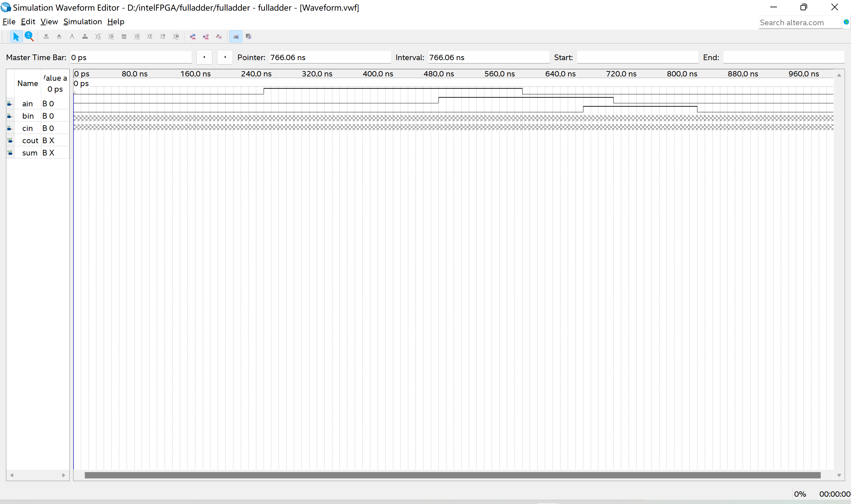Select the Zoom tool
The image size is (851, 504).
click(x=29, y=36)
